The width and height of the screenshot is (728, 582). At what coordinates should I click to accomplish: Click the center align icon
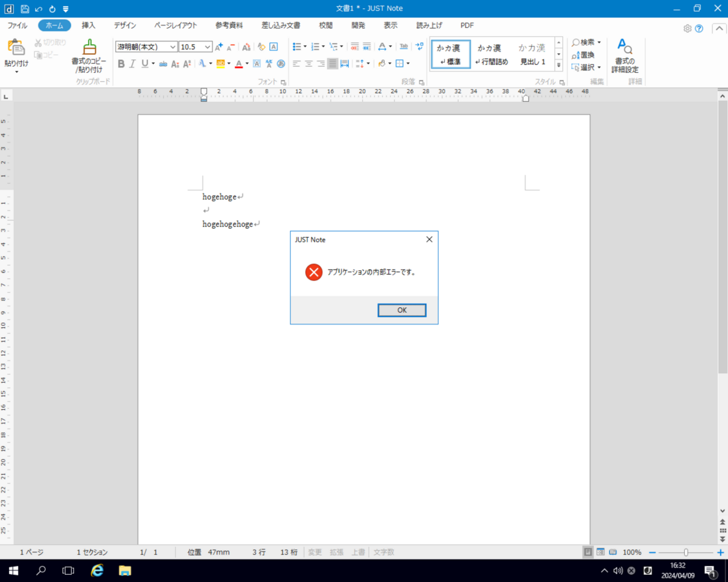coord(309,64)
